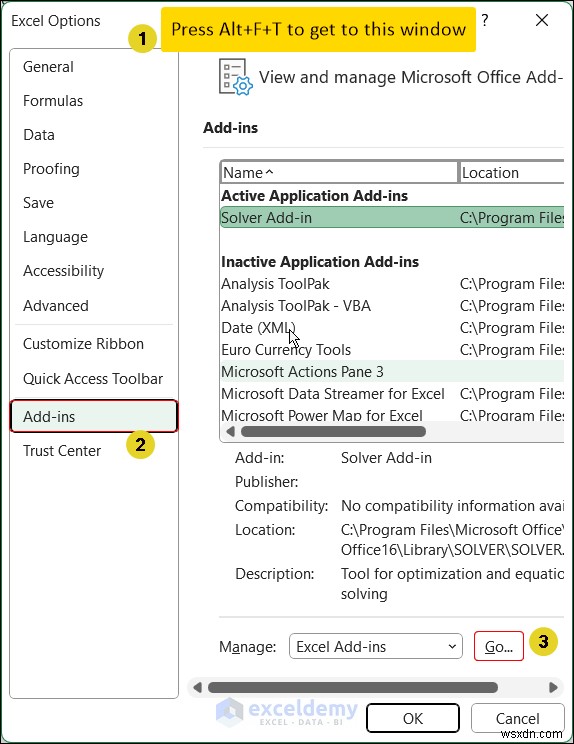The height and width of the screenshot is (744, 574).
Task: Select Microsoft Power Map for Excel row
Action: 392,415
